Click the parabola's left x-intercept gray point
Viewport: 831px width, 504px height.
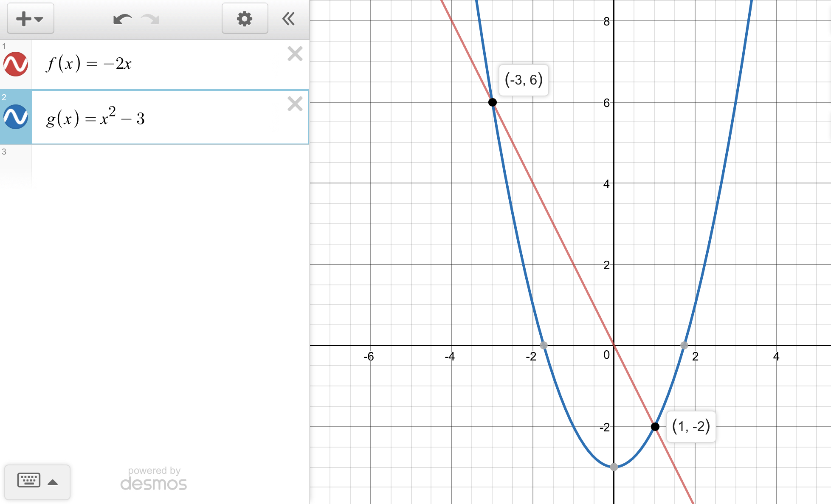tap(544, 345)
